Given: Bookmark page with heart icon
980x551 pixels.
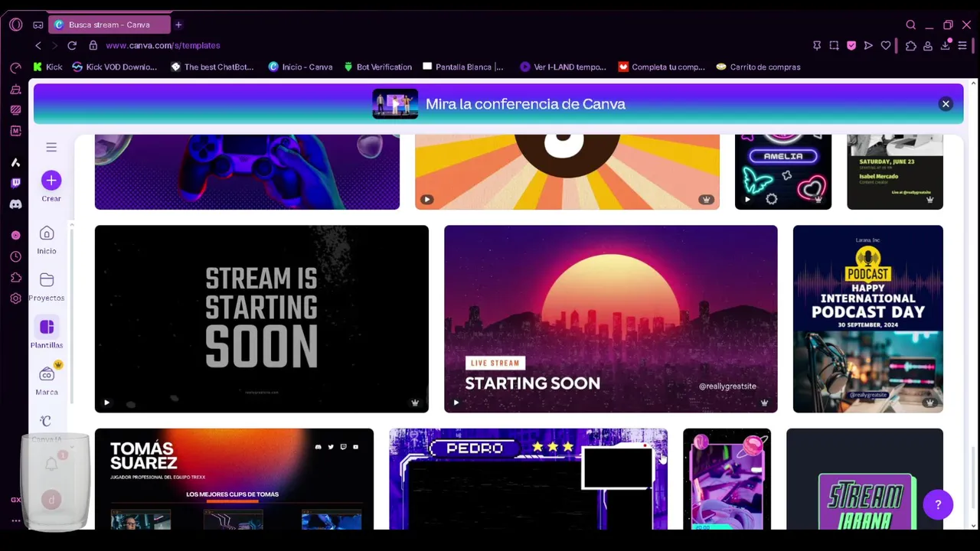Looking at the screenshot, I should 886,45.
